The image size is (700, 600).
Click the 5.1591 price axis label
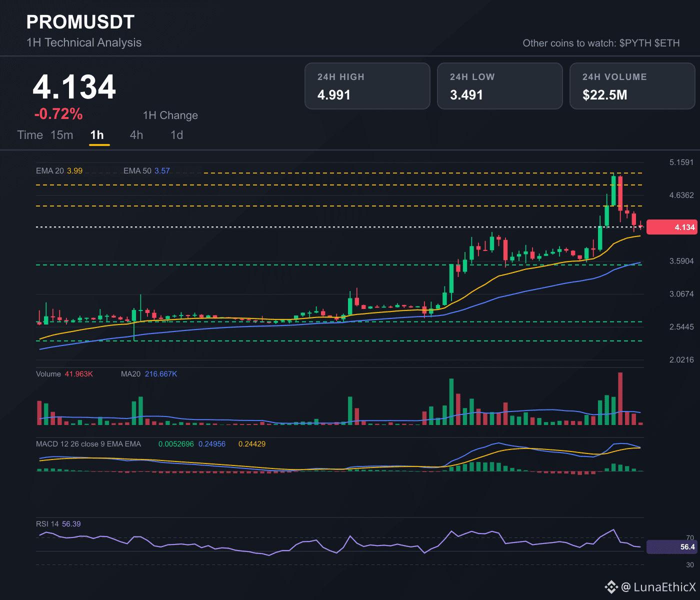681,162
